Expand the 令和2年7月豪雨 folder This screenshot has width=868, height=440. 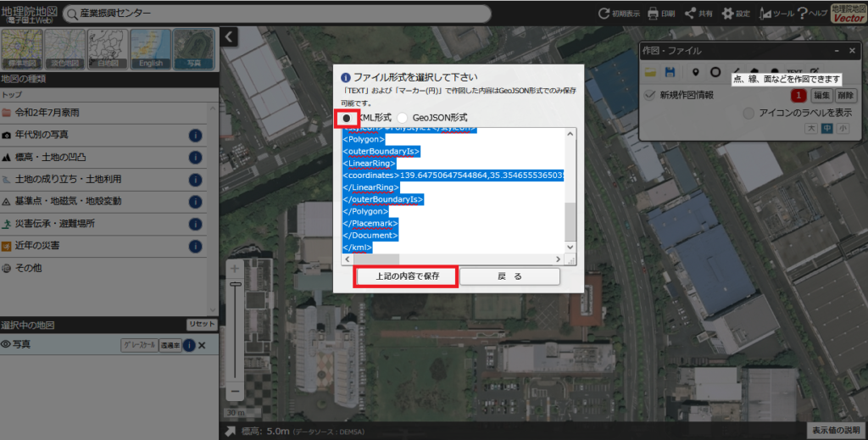[x=103, y=113]
